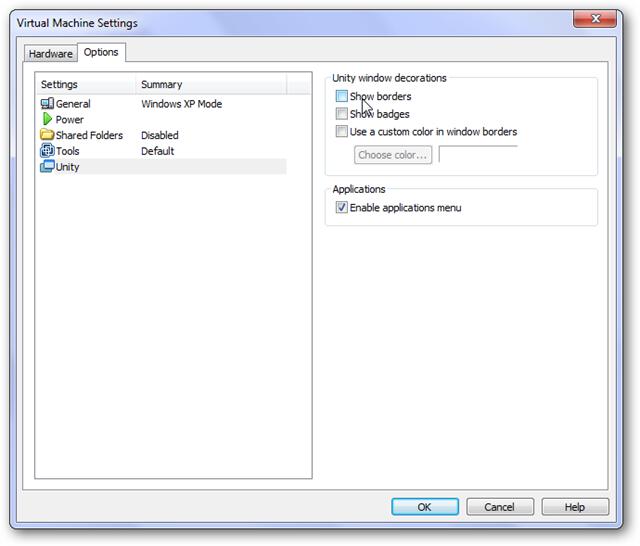Confirm settings with the OK button
640x546 pixels.
click(425, 507)
